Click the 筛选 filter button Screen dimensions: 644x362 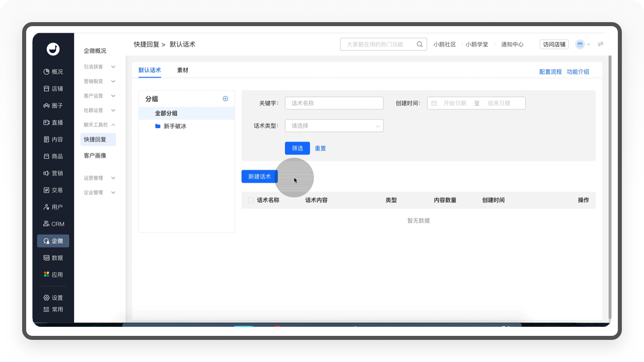(x=297, y=148)
